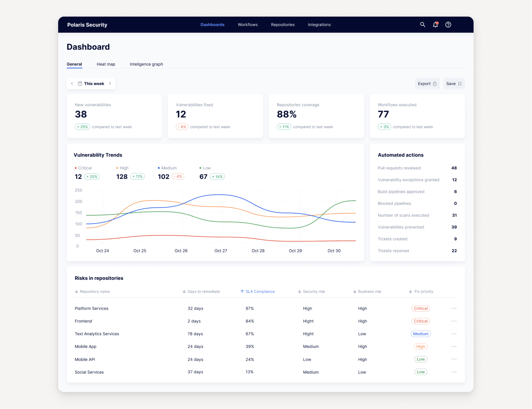532x409 pixels.
Task: Click Low priority badge for Social Services
Action: [x=421, y=372]
